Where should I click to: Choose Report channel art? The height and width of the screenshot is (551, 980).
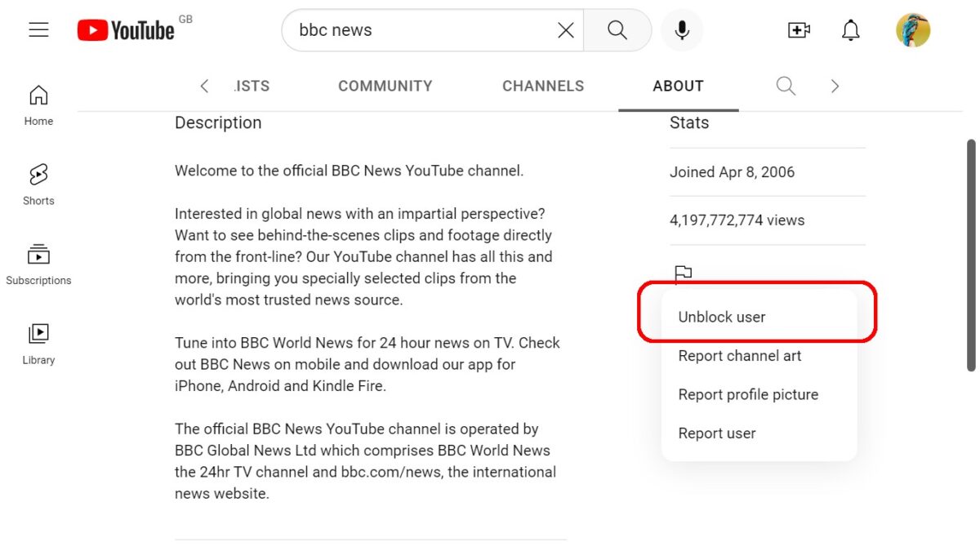click(759, 356)
